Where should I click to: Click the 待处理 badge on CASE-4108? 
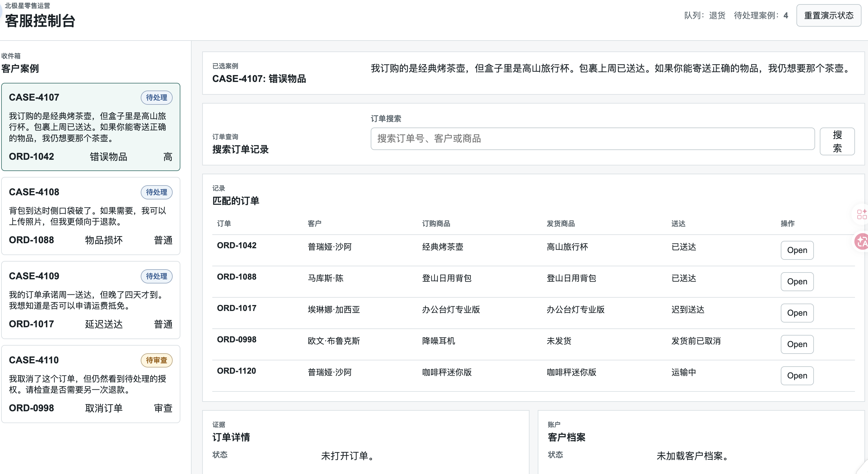tap(156, 192)
